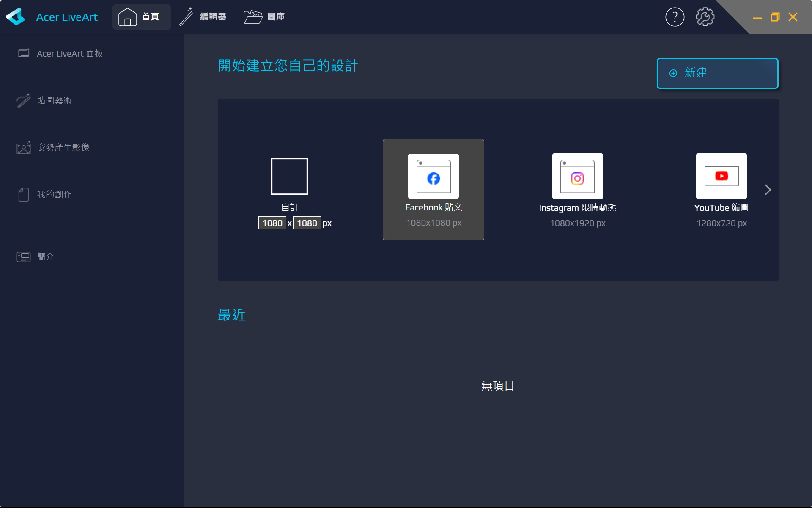Close the Acer LiveArt window
The height and width of the screenshot is (508, 812).
coord(793,17)
